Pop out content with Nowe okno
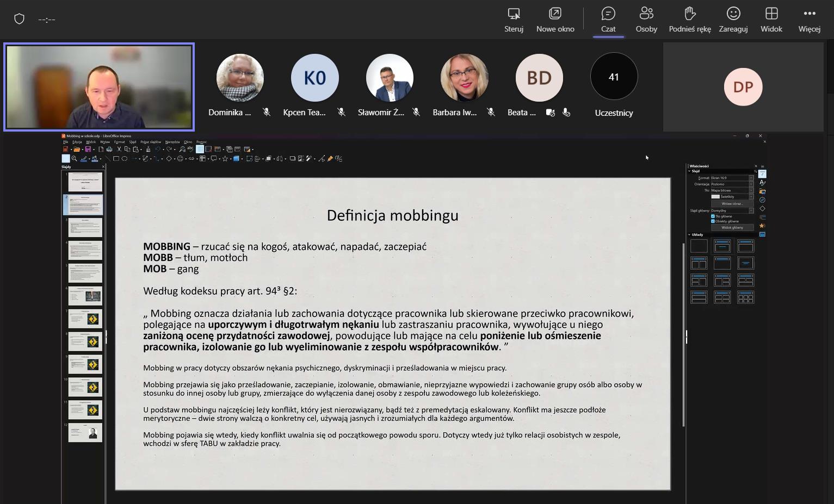Viewport: 834px width, 504px height. point(555,20)
